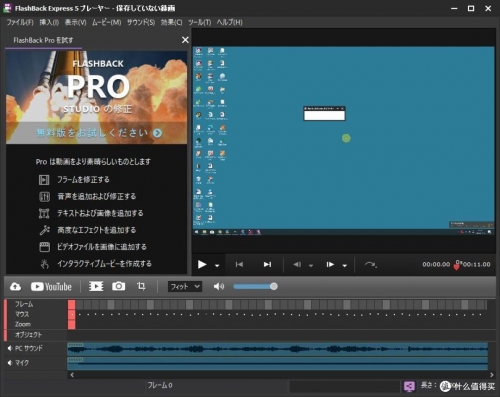The height and width of the screenshot is (397, 500).
Task: Click the 無料版をお試しください link
Action: pos(99,133)
